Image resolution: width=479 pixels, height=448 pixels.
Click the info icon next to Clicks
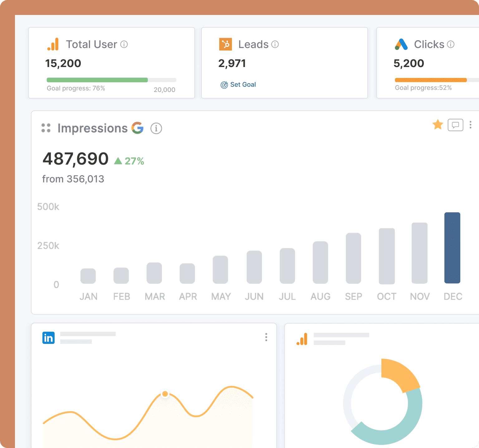[x=451, y=44]
